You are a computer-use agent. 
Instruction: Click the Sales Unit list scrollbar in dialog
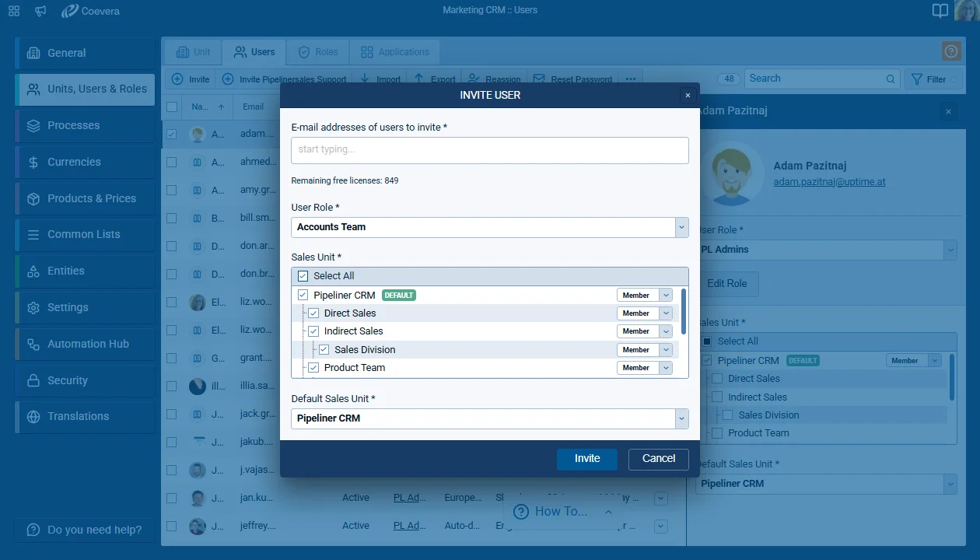(684, 312)
